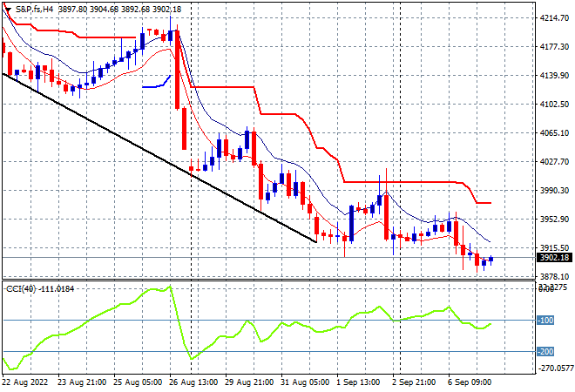Click the open value 3897.80 in header
This screenshot has width=575, height=392.
coord(72,10)
